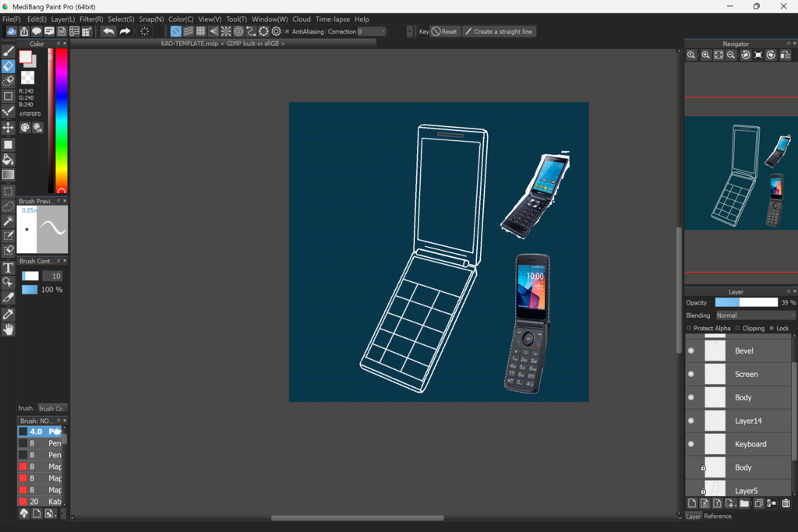
Task: Select the Magic Wand tool
Action: (8, 221)
